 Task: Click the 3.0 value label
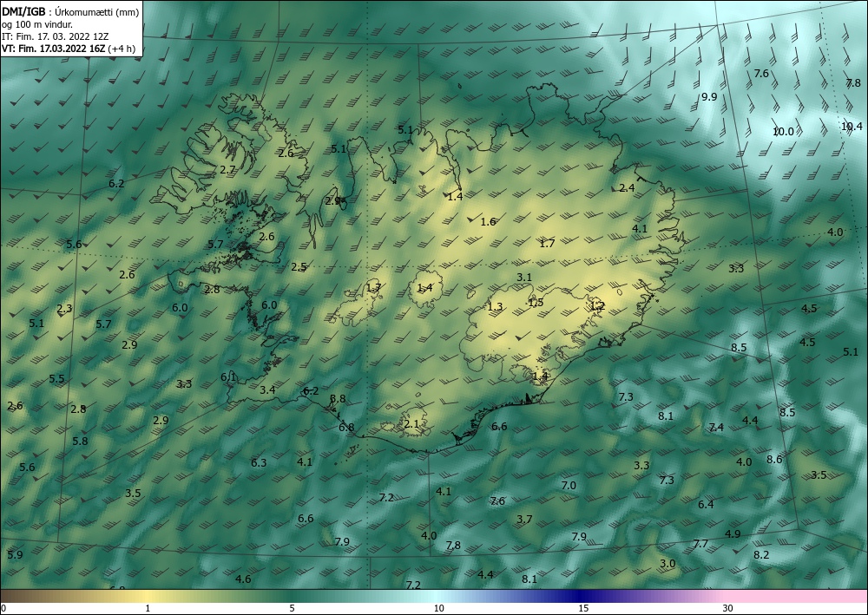pos(667,564)
